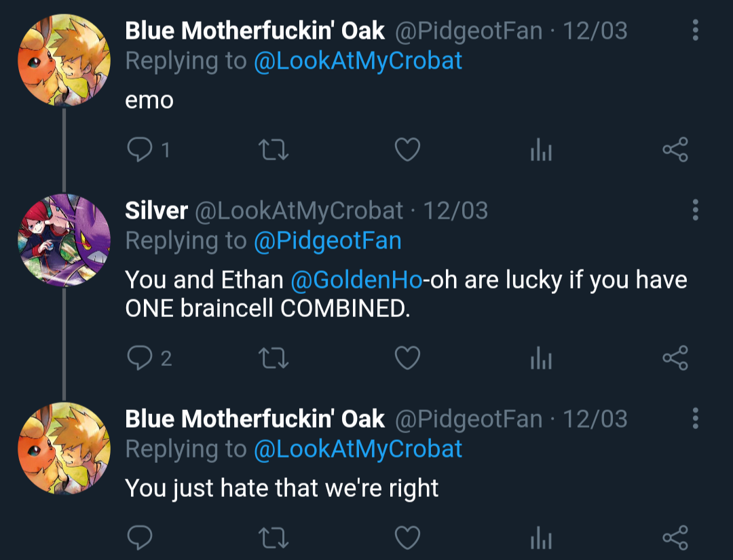Open more options on Silver's tweet
733x560 pixels.
(x=695, y=210)
